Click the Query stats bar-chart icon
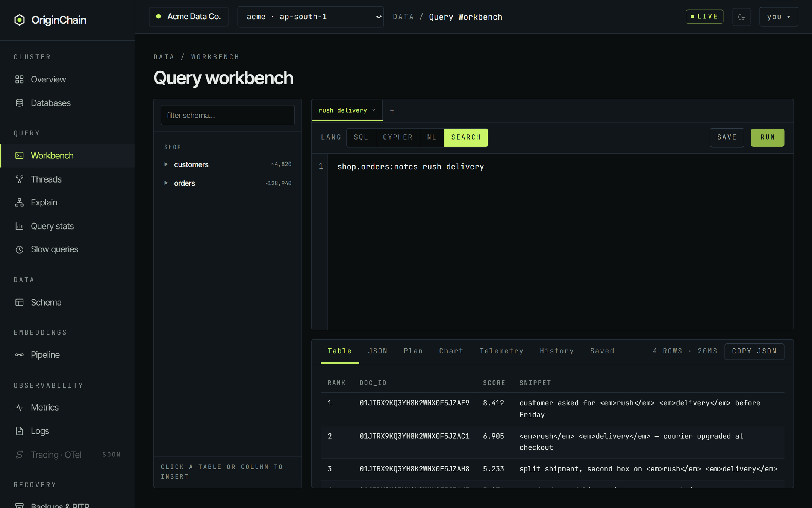This screenshot has height=508, width=812. click(20, 226)
